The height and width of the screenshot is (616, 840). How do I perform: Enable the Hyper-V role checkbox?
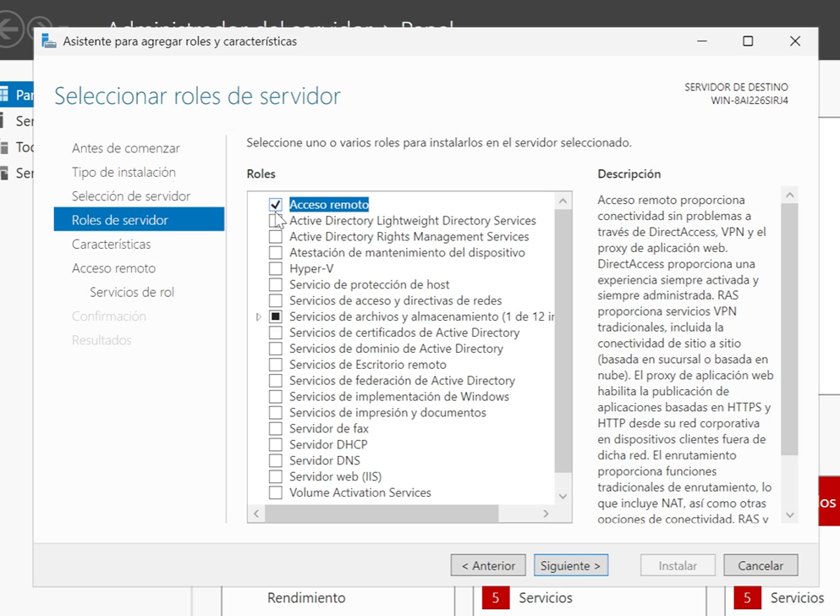pos(275,269)
